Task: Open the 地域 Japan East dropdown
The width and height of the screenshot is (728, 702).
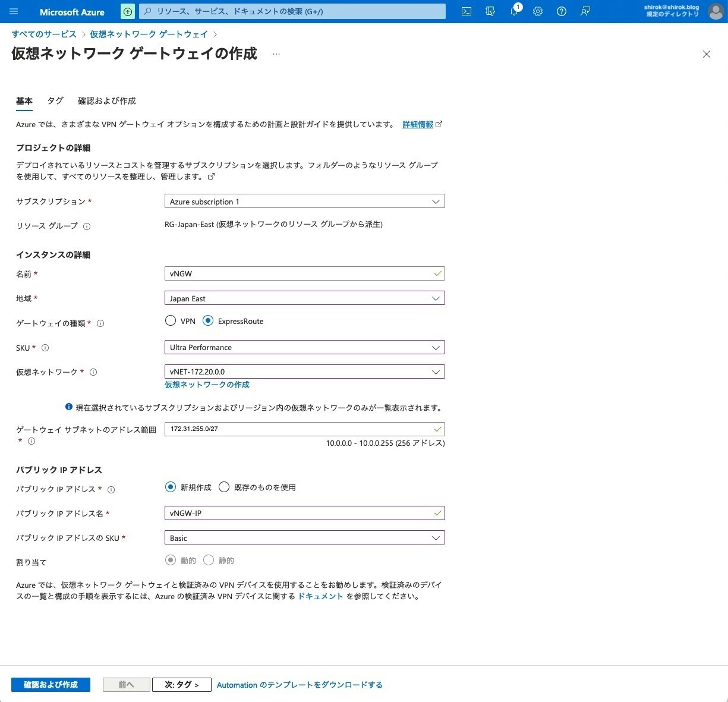Action: pos(304,298)
